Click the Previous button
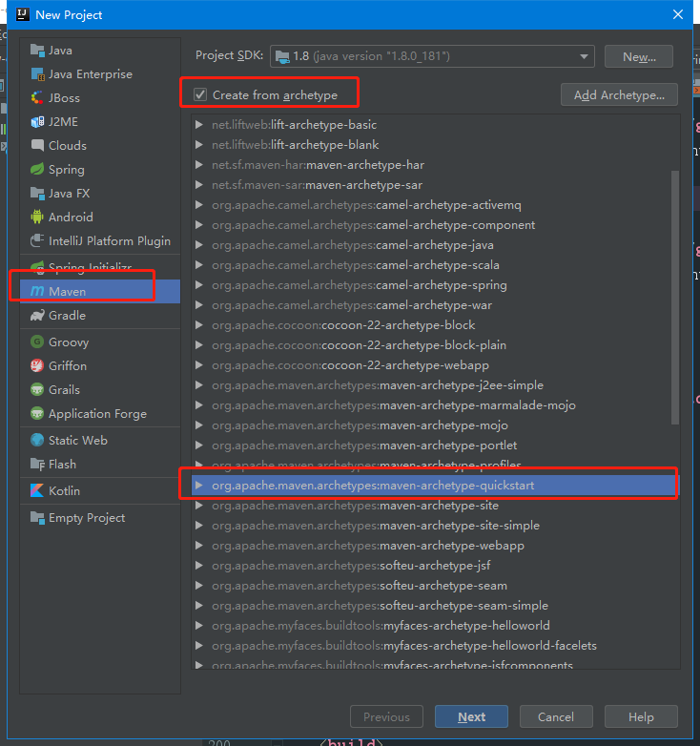The image size is (700, 746). [386, 716]
